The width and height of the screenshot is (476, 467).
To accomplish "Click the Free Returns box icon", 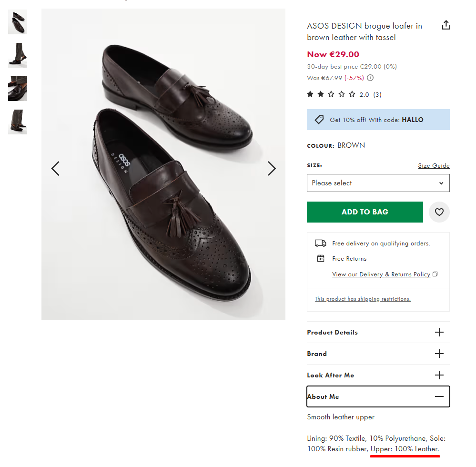I will (x=321, y=258).
